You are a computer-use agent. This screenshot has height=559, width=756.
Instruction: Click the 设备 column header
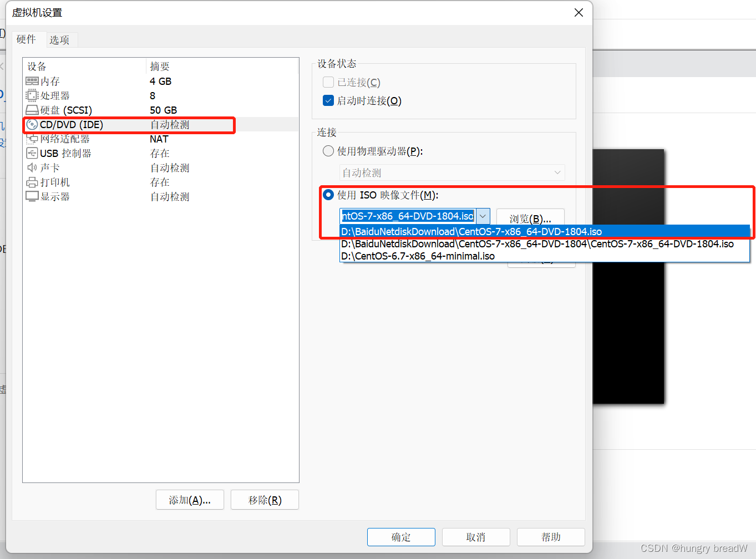click(x=37, y=66)
